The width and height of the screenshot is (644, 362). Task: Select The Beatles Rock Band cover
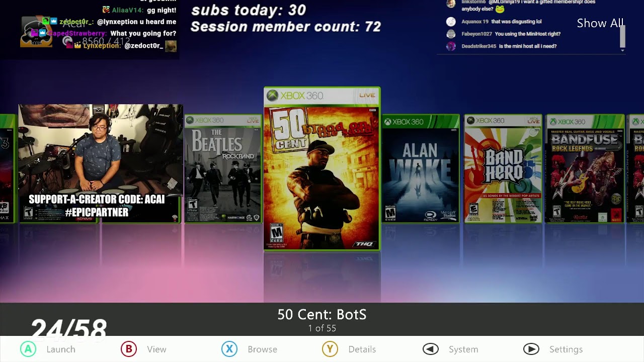coord(223,168)
